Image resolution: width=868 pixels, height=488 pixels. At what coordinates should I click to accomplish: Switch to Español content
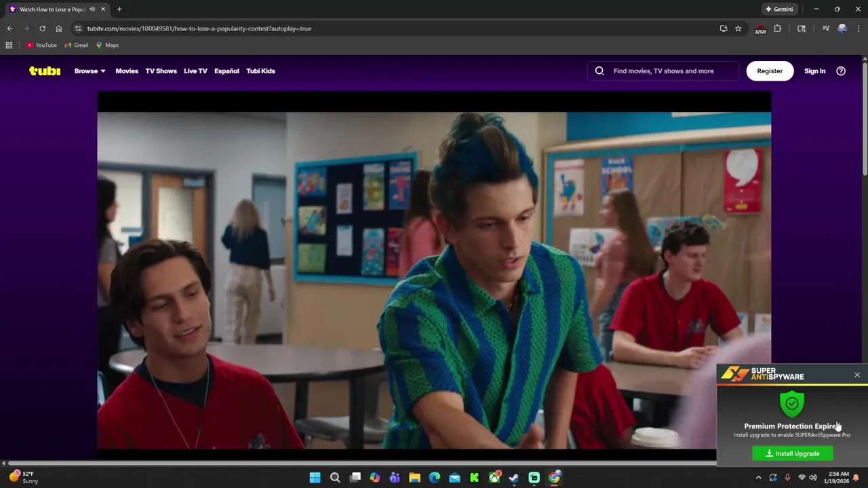pyautogui.click(x=226, y=70)
